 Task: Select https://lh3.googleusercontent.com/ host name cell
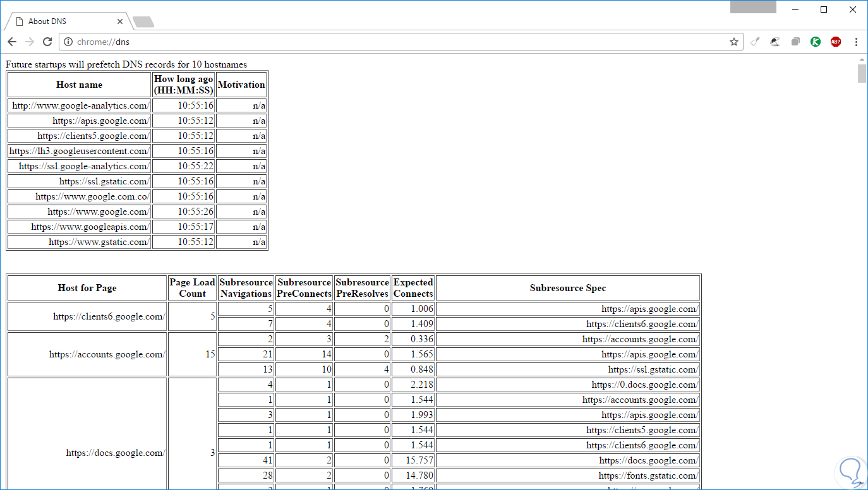coord(79,151)
